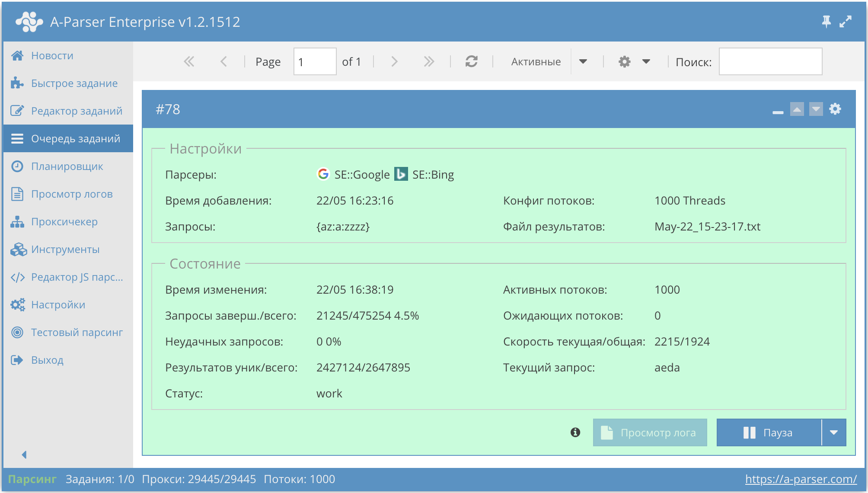Open the Редактор JS парсеров
Image resolution: width=868 pixels, height=493 pixels.
77,277
